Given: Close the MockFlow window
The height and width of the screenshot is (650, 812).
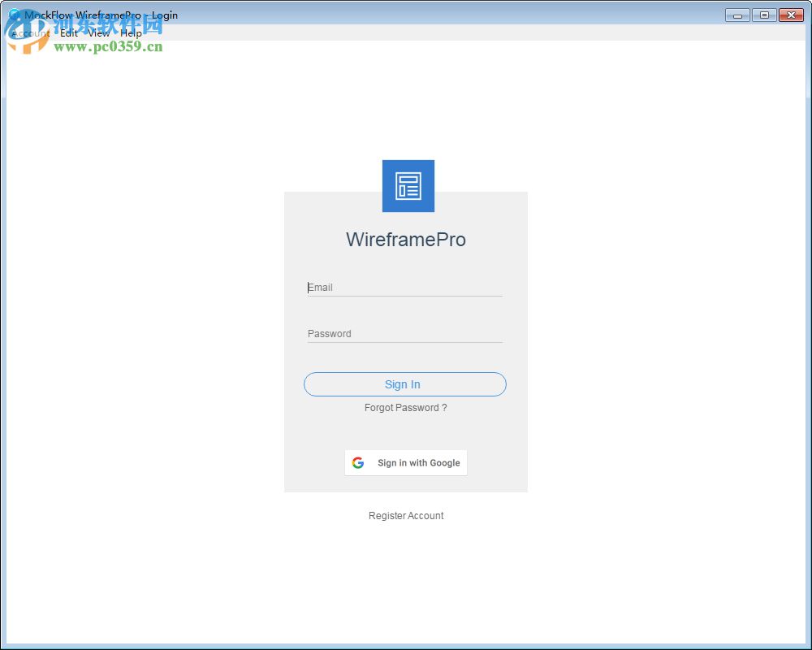Looking at the screenshot, I should click(792, 15).
